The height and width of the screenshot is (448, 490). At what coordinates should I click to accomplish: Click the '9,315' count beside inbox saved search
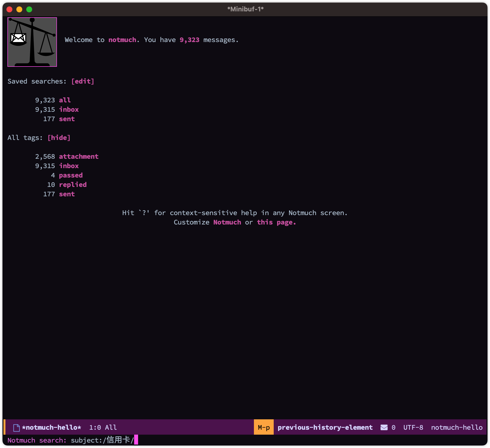(x=45, y=110)
